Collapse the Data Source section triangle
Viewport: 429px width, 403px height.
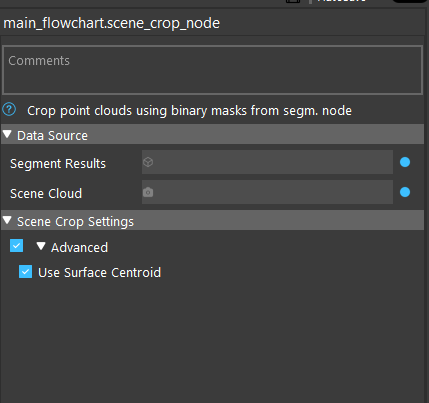pyautogui.click(x=7, y=134)
